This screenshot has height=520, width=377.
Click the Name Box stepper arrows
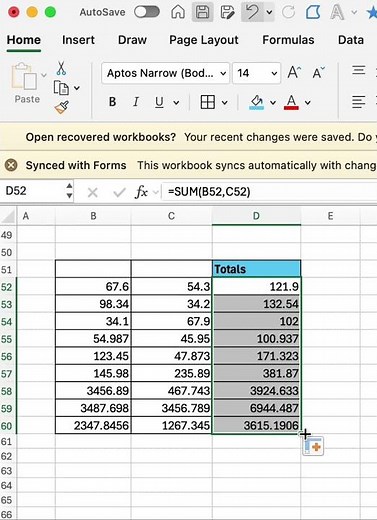click(69, 191)
